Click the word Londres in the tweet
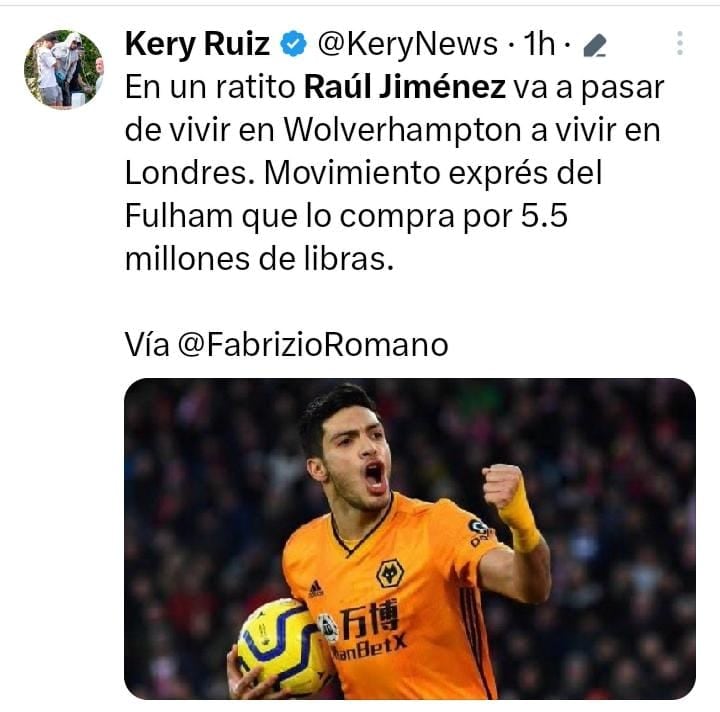The height and width of the screenshot is (712, 720). click(x=190, y=173)
